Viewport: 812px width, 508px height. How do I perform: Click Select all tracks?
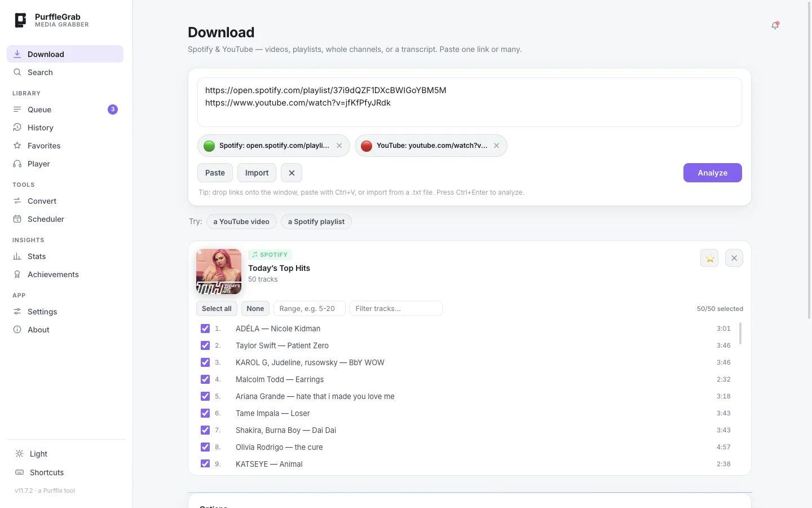tap(217, 309)
